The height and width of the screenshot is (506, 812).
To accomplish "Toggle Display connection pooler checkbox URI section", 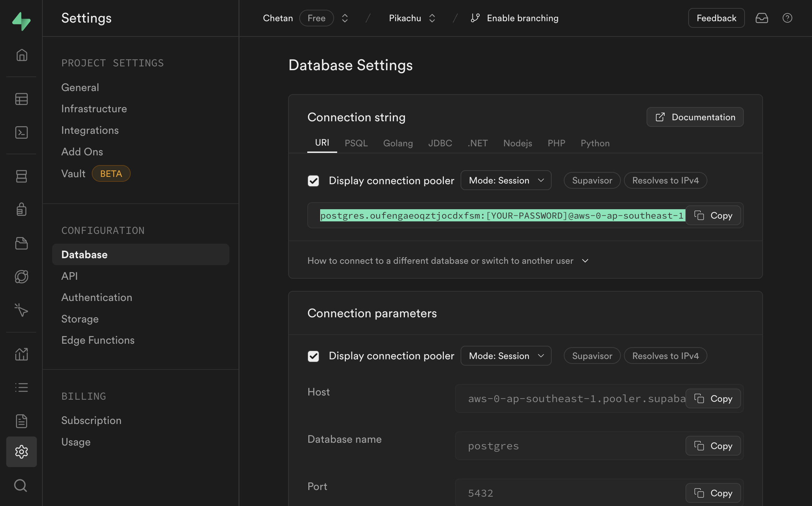I will [314, 180].
